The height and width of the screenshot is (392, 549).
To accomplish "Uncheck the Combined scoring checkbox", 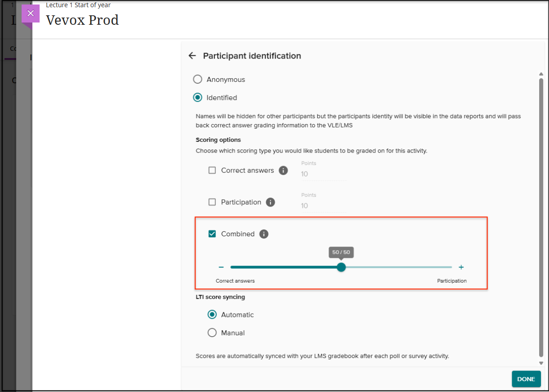I will click(x=212, y=234).
